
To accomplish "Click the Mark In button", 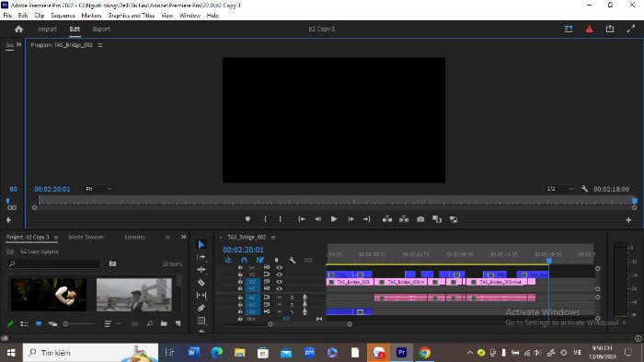I will pyautogui.click(x=265, y=219).
